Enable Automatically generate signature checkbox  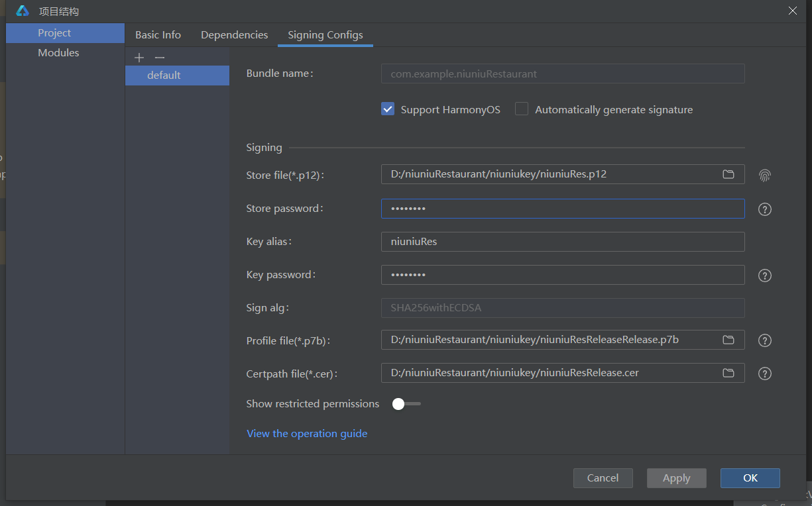[x=522, y=109]
